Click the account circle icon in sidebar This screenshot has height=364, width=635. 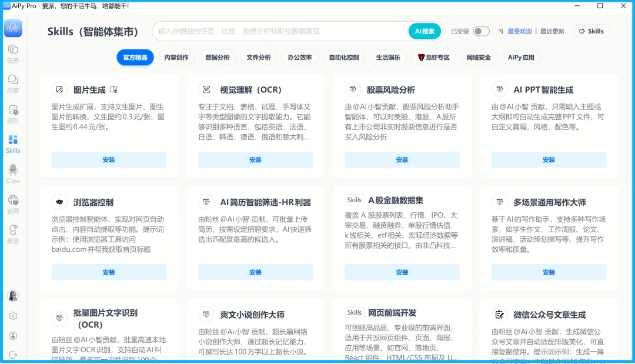click(13, 336)
